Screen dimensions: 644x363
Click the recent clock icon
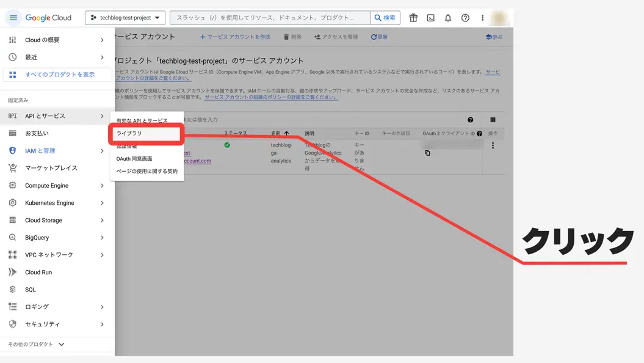pyautogui.click(x=13, y=57)
